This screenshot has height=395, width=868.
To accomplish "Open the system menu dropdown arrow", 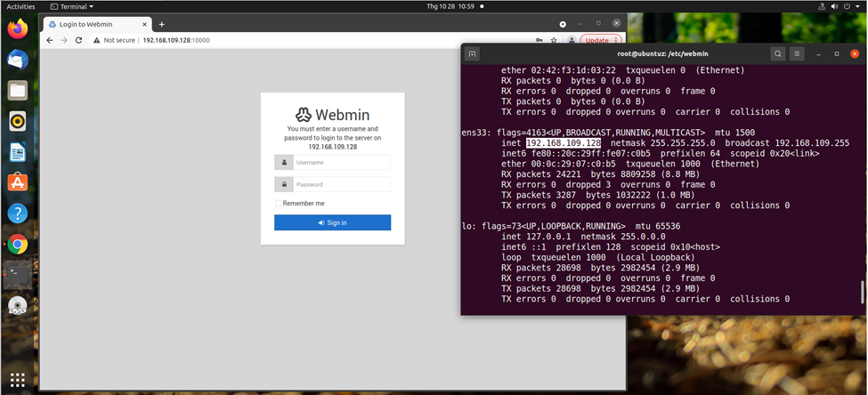I will [858, 6].
